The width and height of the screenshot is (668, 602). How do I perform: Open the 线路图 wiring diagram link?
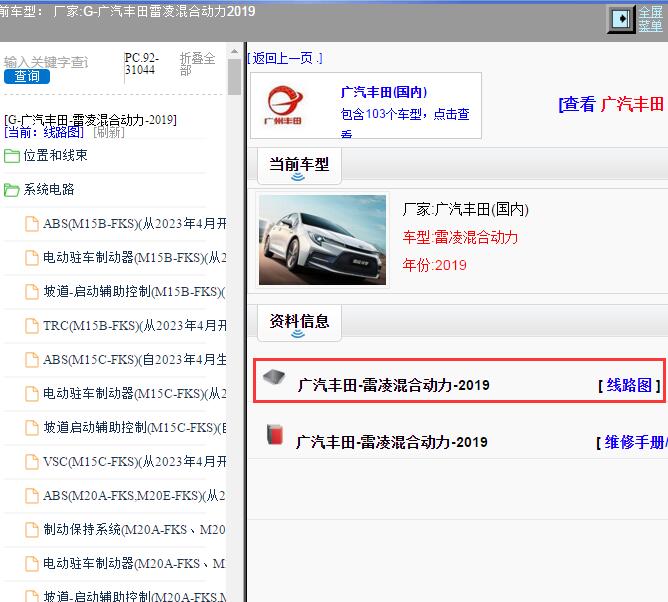[x=629, y=385]
